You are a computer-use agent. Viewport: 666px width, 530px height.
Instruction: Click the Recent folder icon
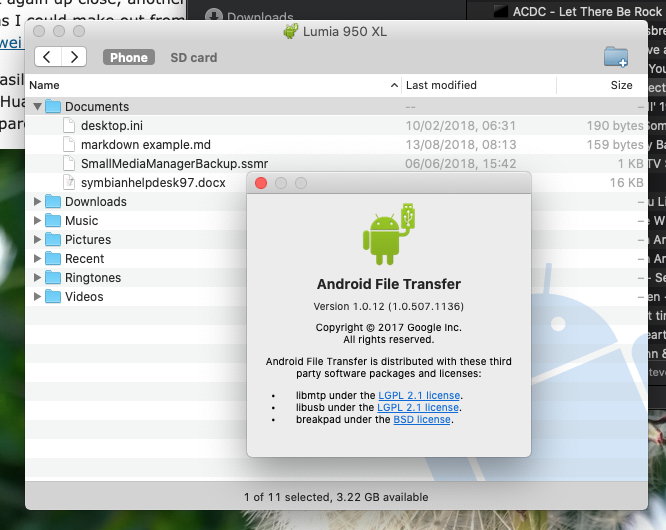(x=53, y=259)
